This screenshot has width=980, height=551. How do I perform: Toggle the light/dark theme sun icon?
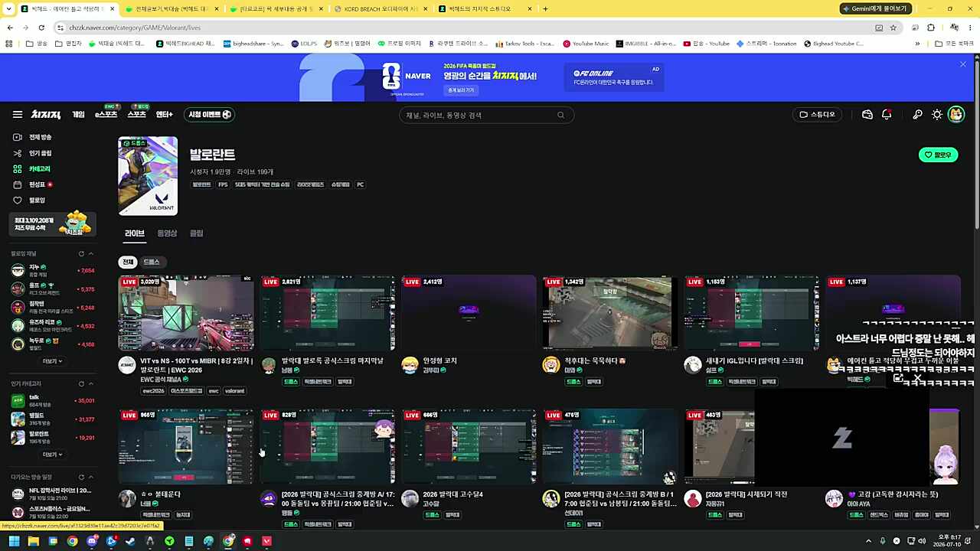tap(937, 115)
